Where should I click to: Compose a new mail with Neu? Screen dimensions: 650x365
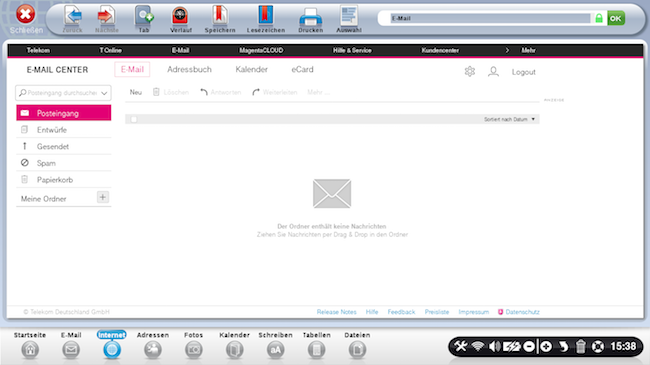136,92
